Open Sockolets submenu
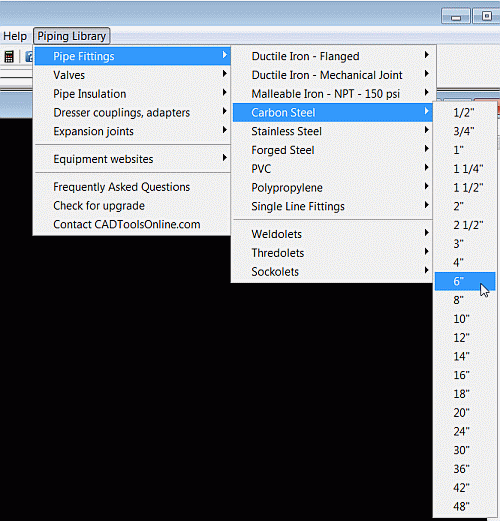This screenshot has height=521, width=500. (332, 271)
